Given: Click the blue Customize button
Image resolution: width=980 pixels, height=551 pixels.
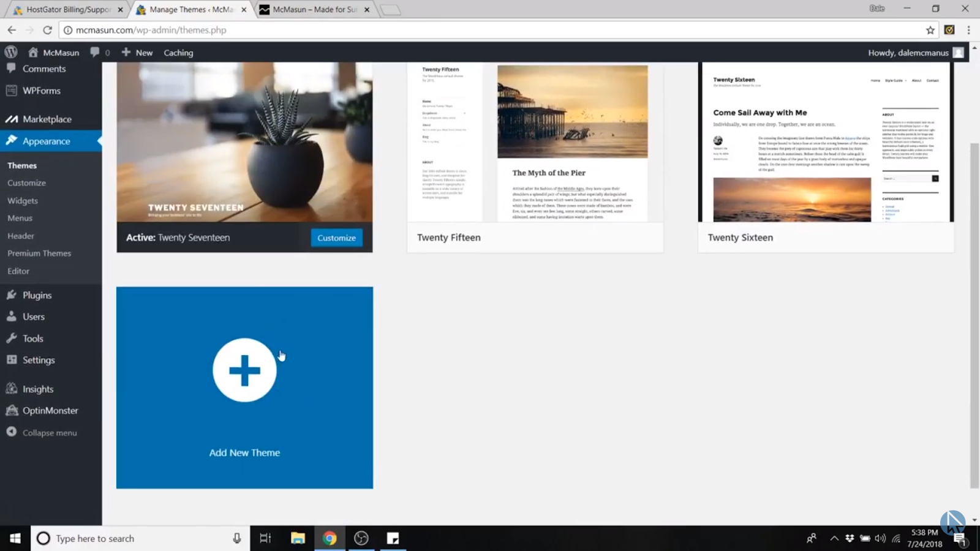Looking at the screenshot, I should tap(336, 238).
